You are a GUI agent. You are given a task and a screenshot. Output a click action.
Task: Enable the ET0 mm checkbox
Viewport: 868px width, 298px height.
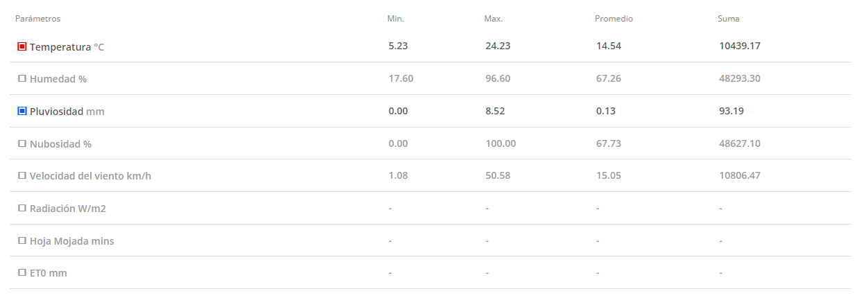coord(22,273)
